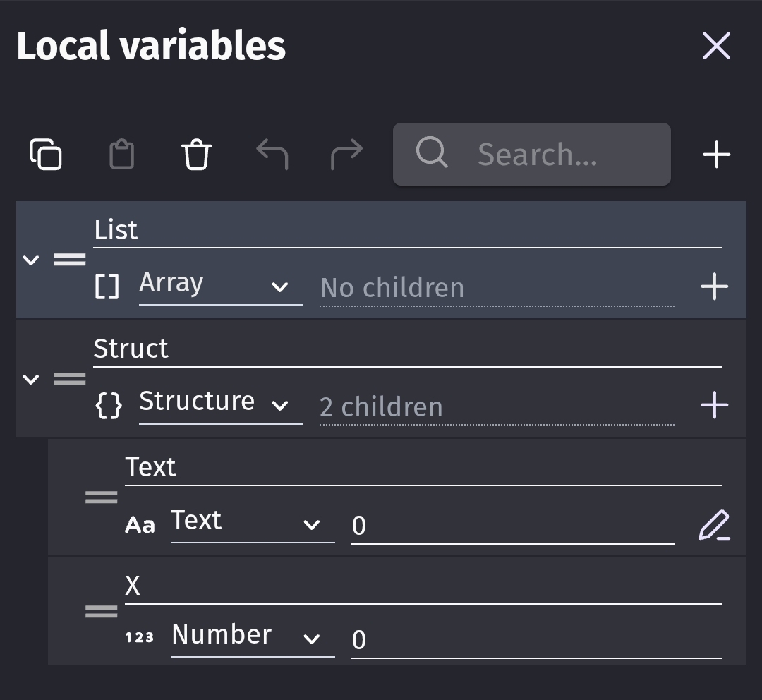
Task: Click the List variable name field
Action: coord(407,231)
